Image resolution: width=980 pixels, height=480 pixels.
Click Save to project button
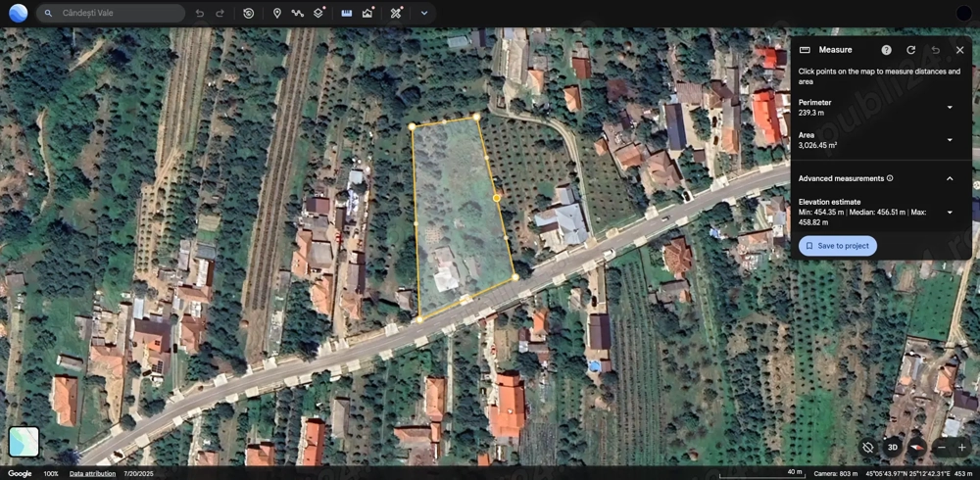pos(838,246)
